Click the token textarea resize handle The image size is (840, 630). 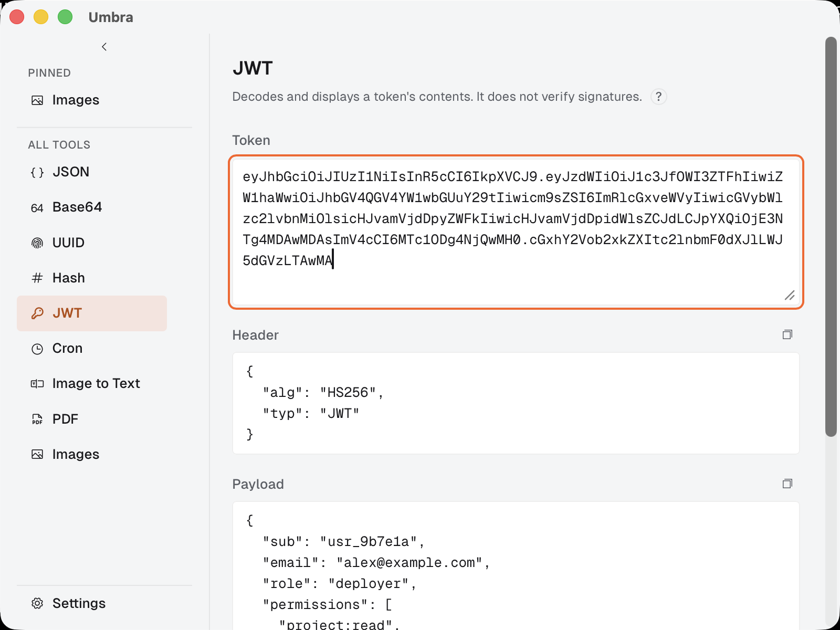[790, 296]
